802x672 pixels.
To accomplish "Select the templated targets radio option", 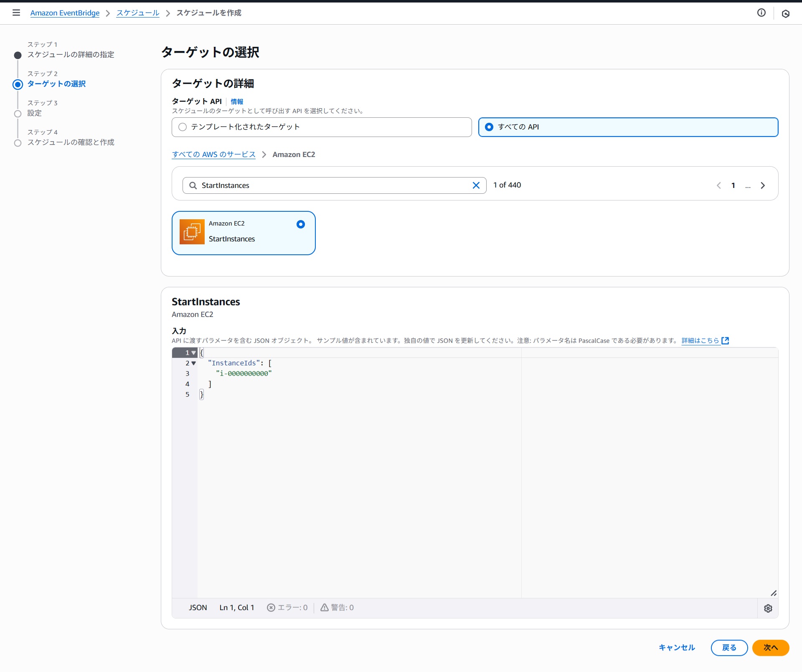I will (x=183, y=127).
